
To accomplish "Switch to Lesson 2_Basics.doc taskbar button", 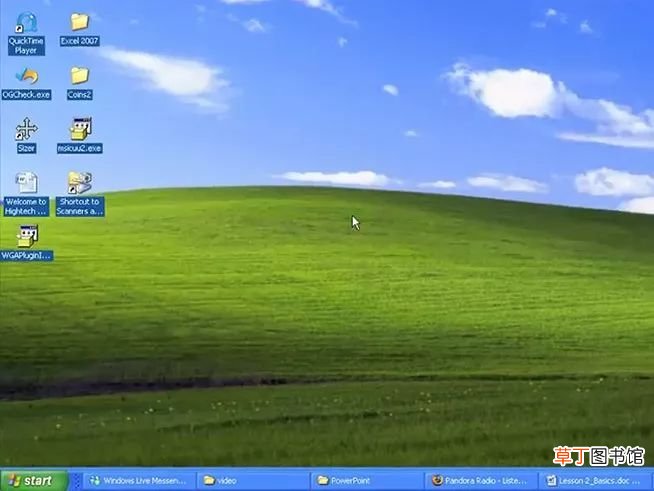I will coord(595,481).
